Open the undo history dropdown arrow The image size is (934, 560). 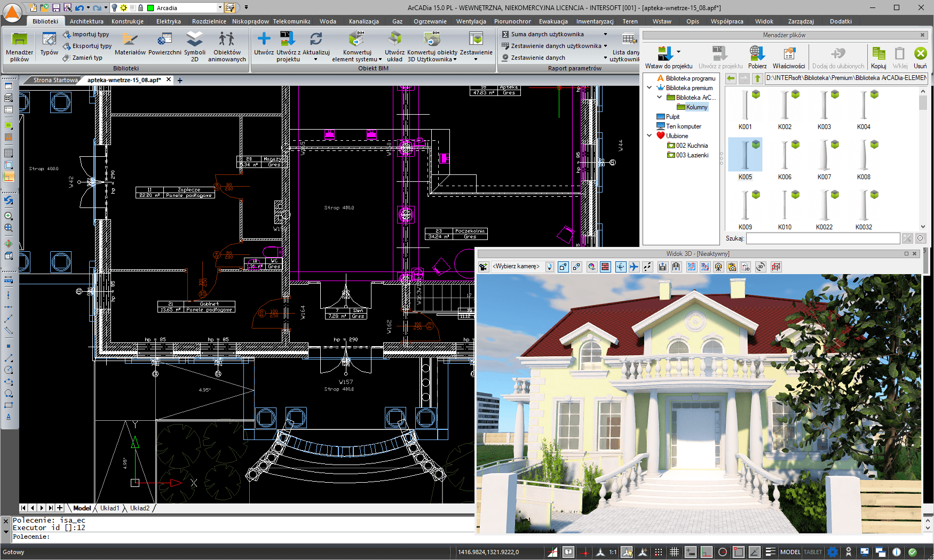[x=88, y=7]
